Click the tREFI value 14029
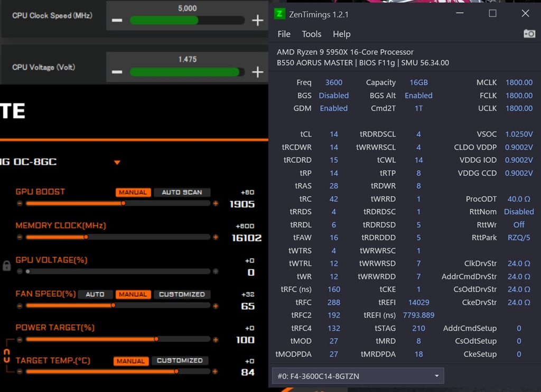Image resolution: width=541 pixels, height=392 pixels. pos(418,303)
